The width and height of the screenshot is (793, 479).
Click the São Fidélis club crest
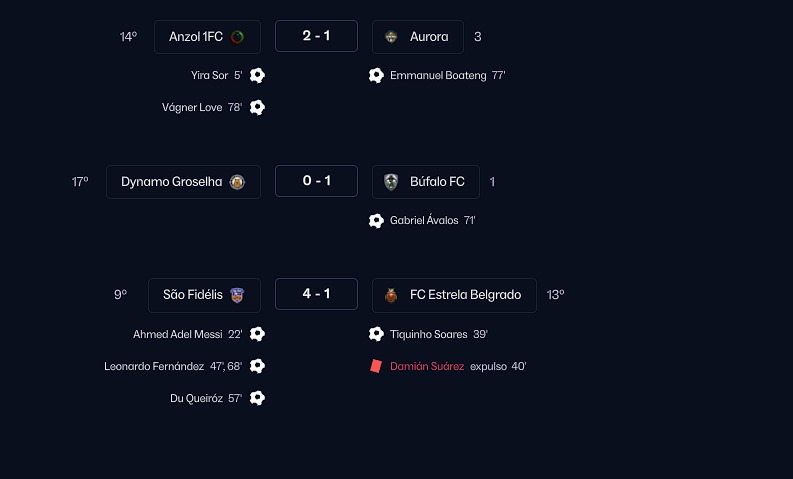(x=237, y=295)
